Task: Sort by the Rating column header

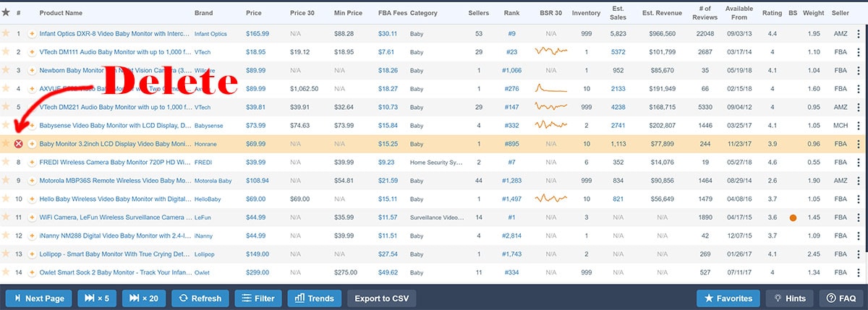Action: [772, 13]
